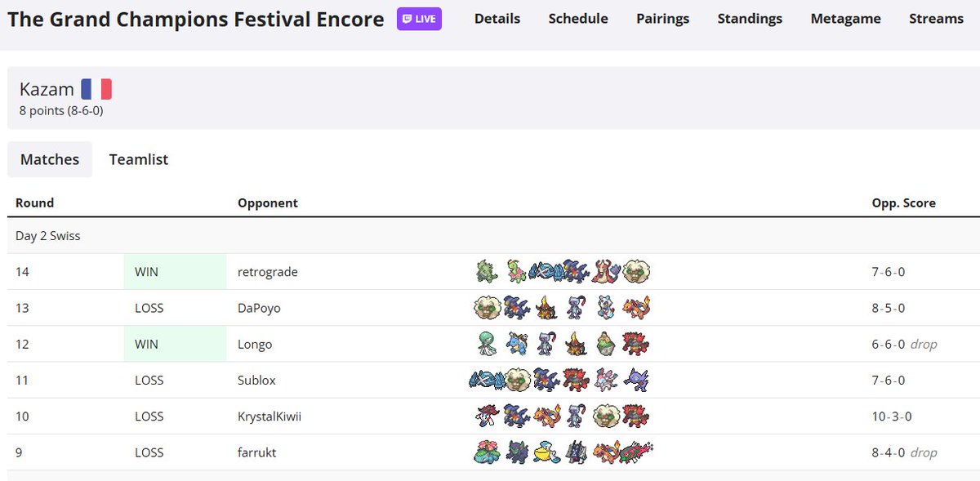
Task: Click the Round column header
Action: click(35, 203)
